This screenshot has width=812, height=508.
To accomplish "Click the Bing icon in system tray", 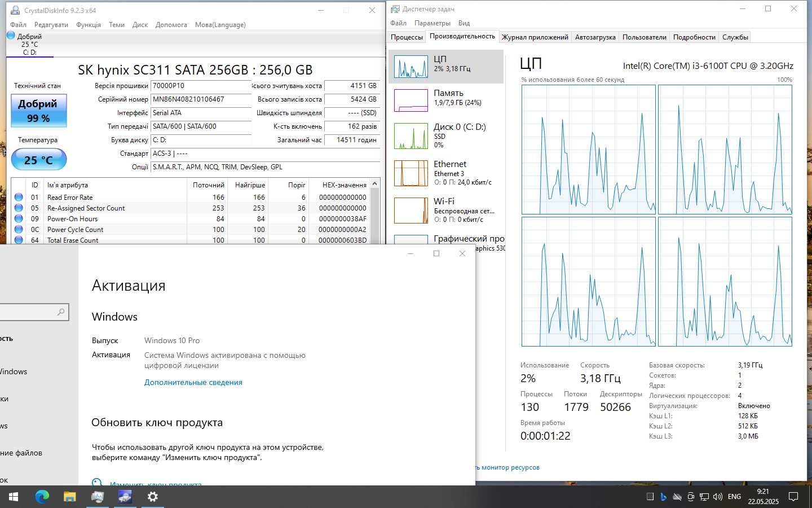I will pyautogui.click(x=664, y=497).
